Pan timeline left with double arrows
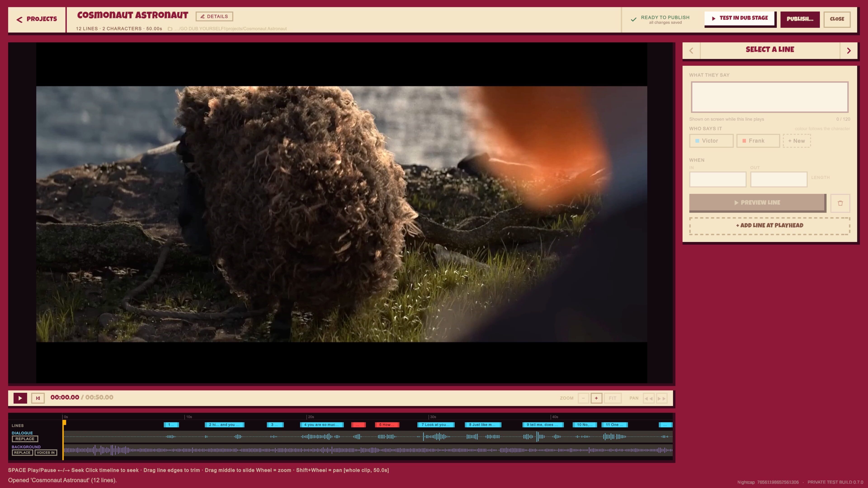868x488 pixels. coord(648,398)
